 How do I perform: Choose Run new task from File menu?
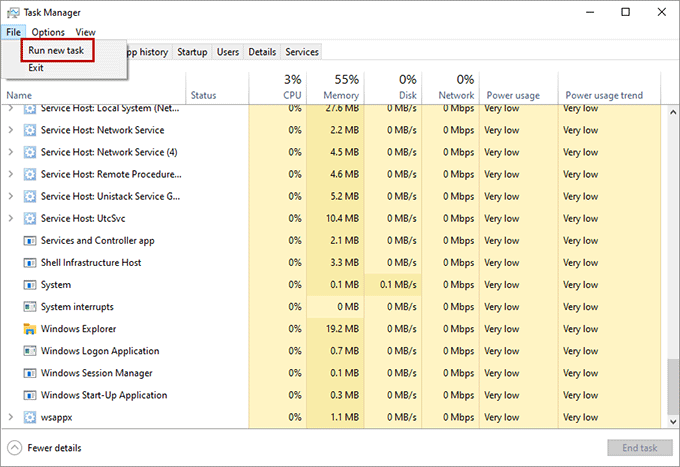click(x=56, y=50)
